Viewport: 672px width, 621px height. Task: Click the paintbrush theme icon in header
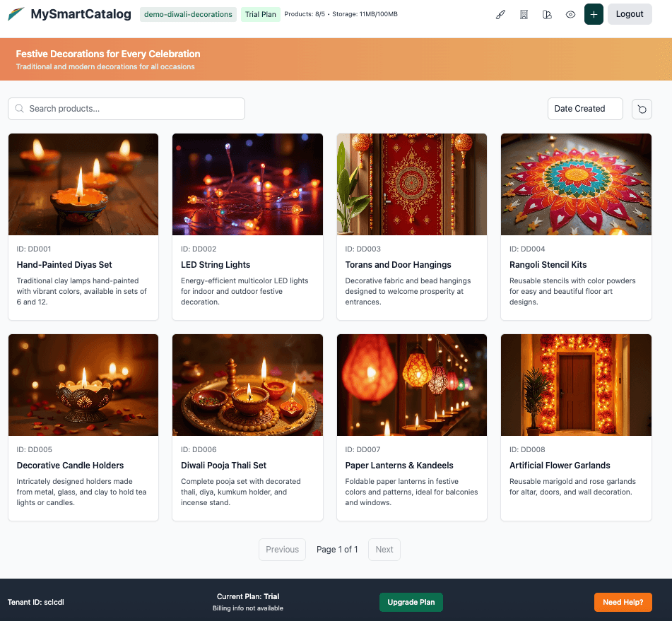pos(500,14)
